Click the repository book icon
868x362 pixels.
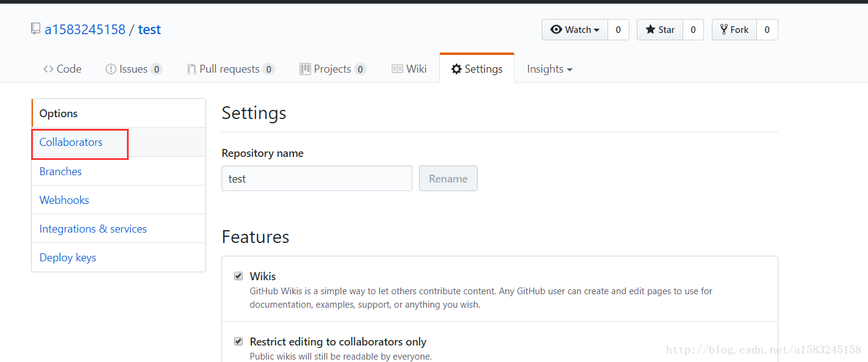pos(36,29)
